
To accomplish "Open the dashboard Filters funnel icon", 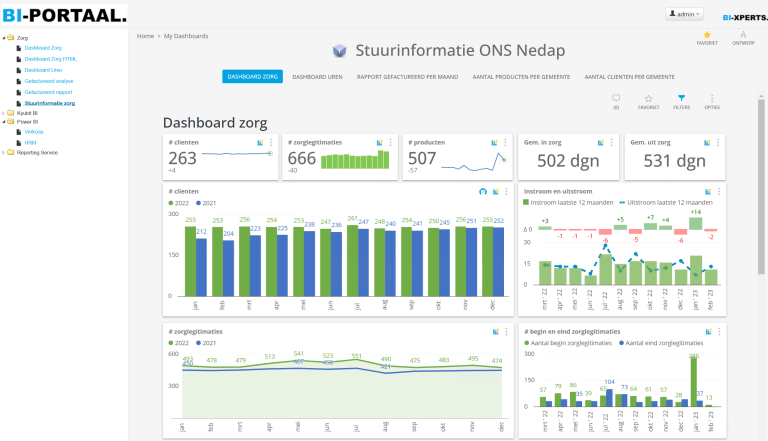I will [x=681, y=99].
